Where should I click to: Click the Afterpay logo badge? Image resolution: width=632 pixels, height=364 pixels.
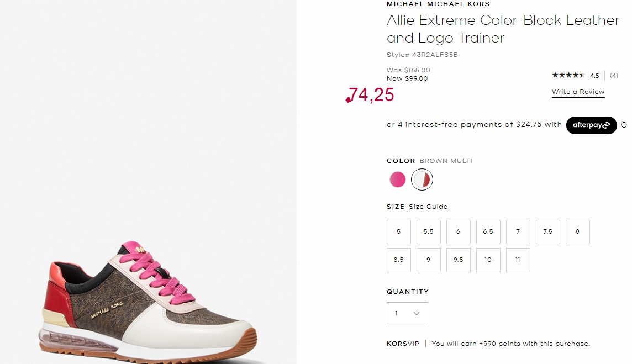591,125
